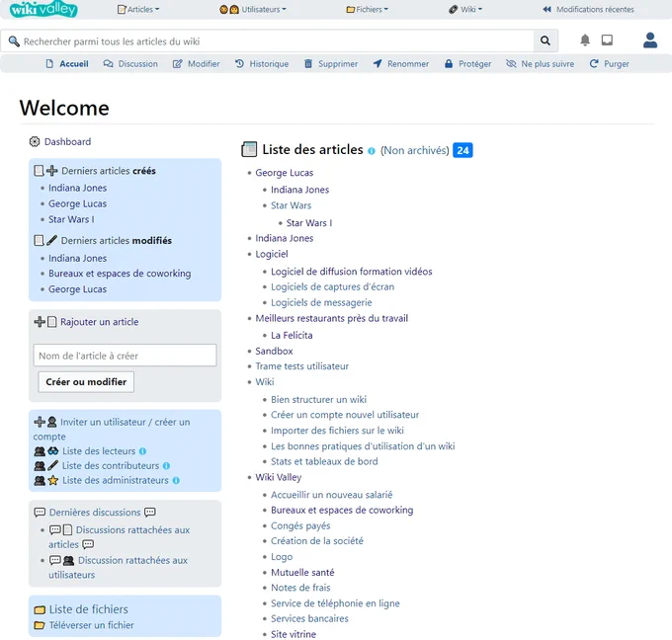Viewport: 672px width, 640px height.
Task: Focus the Nom de l'article à créer field
Action: (125, 356)
